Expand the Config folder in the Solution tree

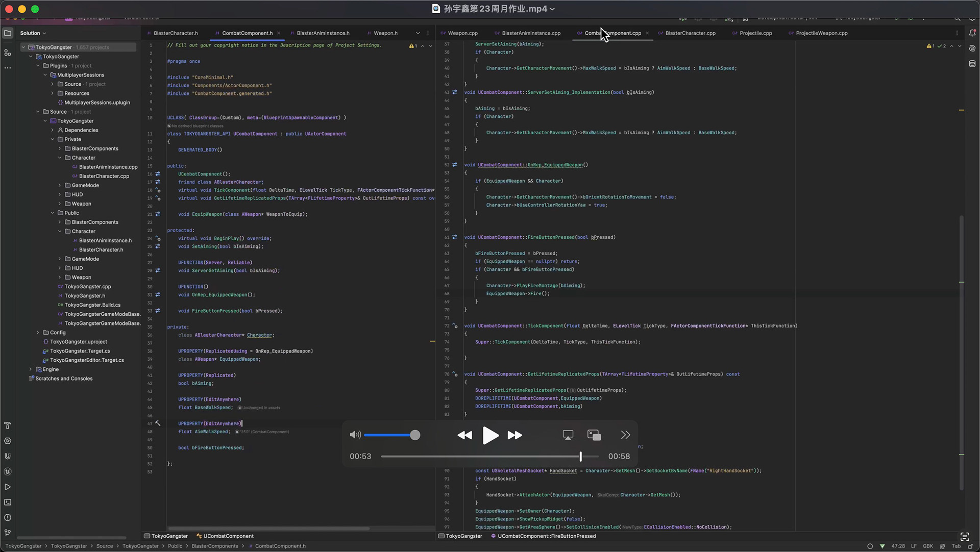pyautogui.click(x=38, y=333)
